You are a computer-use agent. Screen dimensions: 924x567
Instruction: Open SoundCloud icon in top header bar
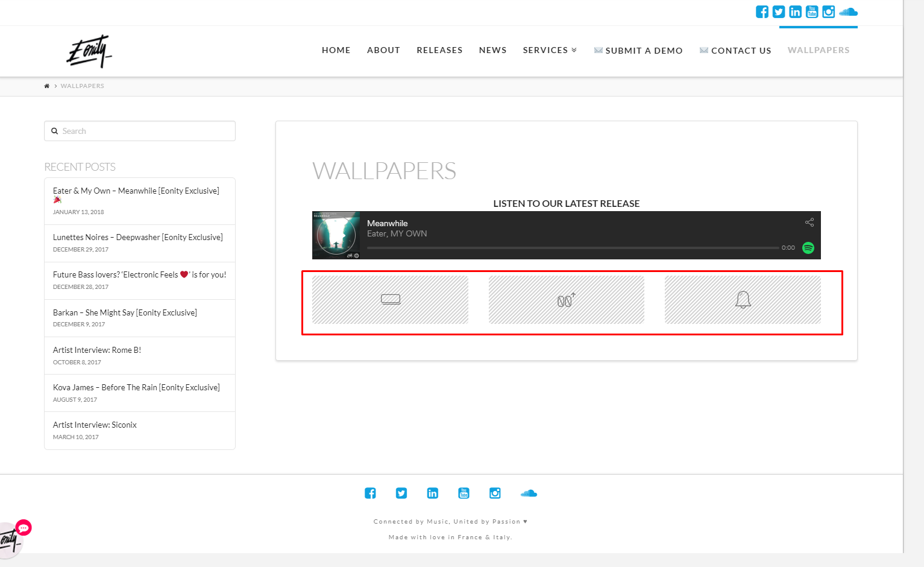[848, 12]
